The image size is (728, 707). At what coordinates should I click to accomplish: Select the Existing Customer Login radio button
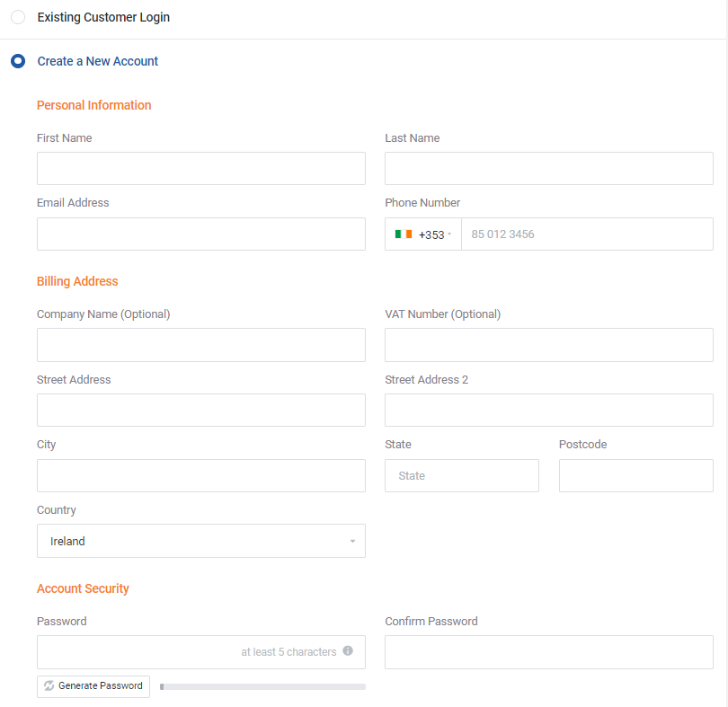18,17
